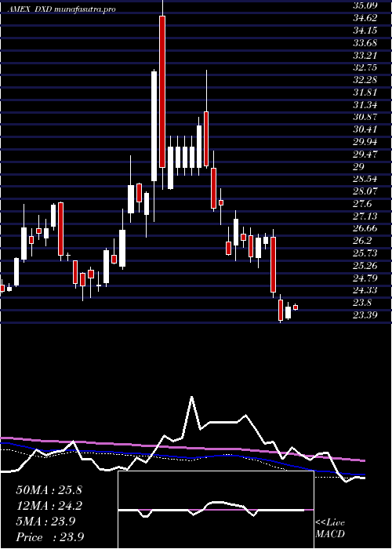Click the 27.13 price axis label
This screenshot has height=549, width=392.
(365, 216)
